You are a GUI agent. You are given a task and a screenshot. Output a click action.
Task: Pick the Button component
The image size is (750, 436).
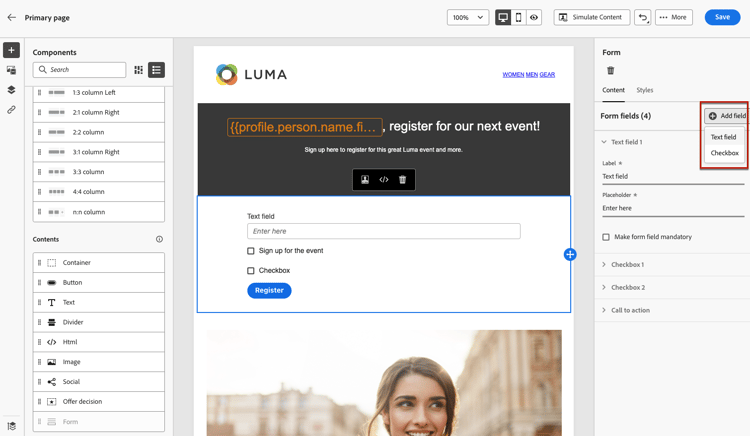pos(99,283)
